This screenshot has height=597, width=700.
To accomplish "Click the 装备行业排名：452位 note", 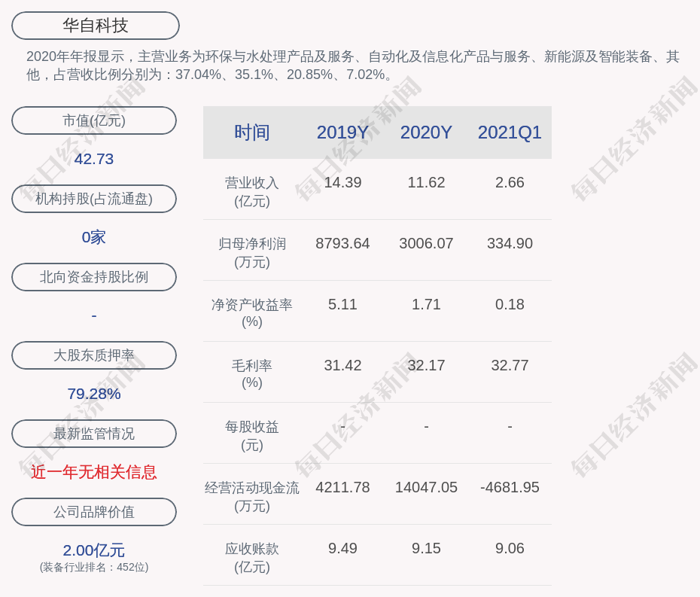I will coord(94,568).
